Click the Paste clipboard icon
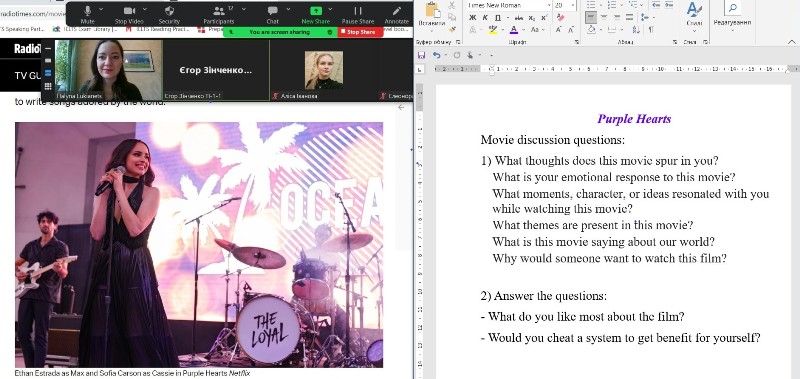Screen dimensions: 800x379 tap(432, 10)
